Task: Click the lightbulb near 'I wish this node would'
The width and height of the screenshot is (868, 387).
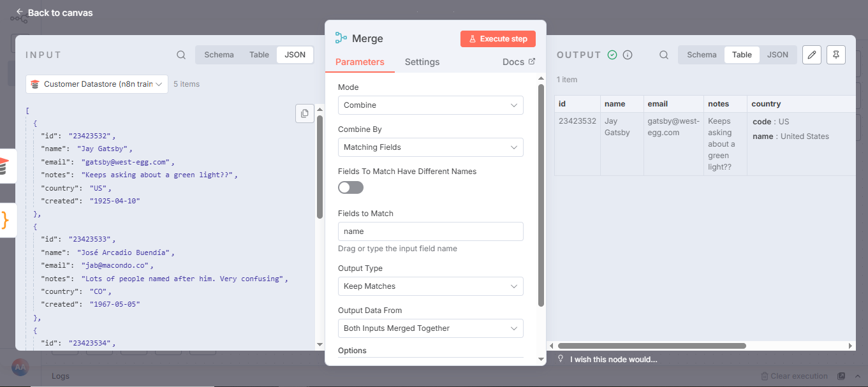Action: [x=560, y=359]
